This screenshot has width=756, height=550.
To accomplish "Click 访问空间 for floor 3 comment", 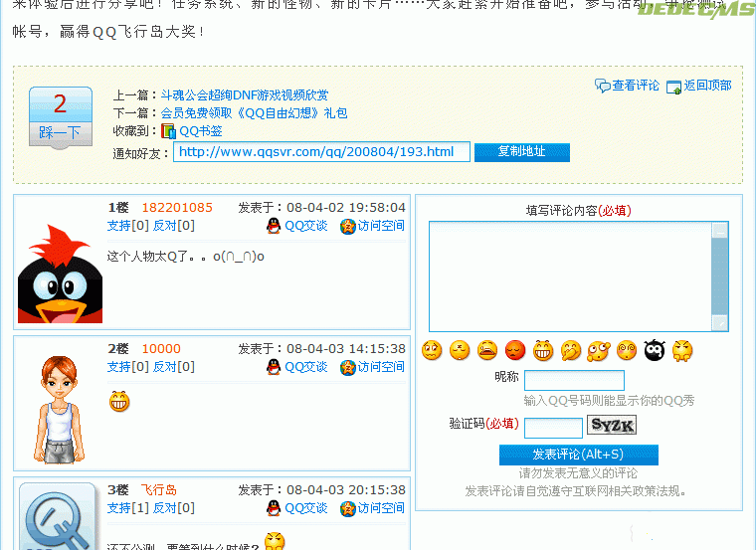I will click(x=381, y=508).
